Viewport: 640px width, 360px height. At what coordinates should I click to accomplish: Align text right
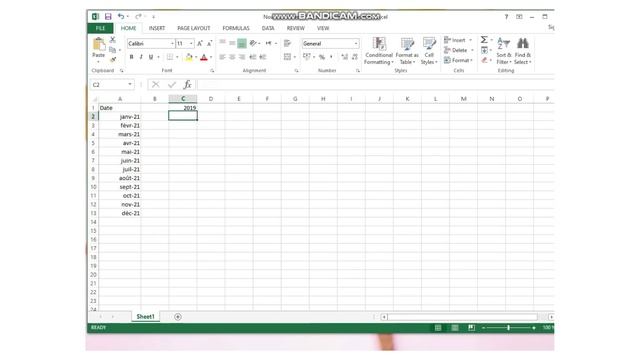(242, 57)
